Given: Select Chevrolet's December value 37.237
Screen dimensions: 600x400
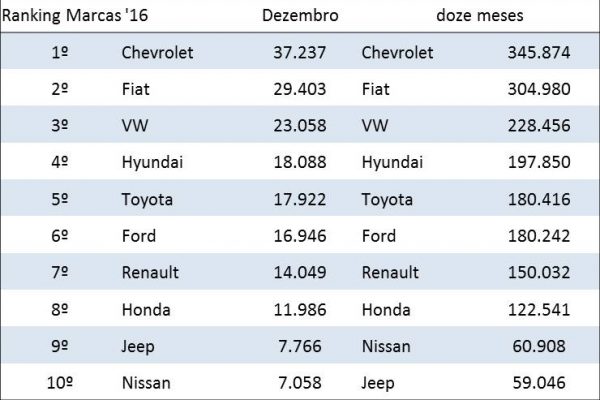Looking at the screenshot, I should [298, 52].
